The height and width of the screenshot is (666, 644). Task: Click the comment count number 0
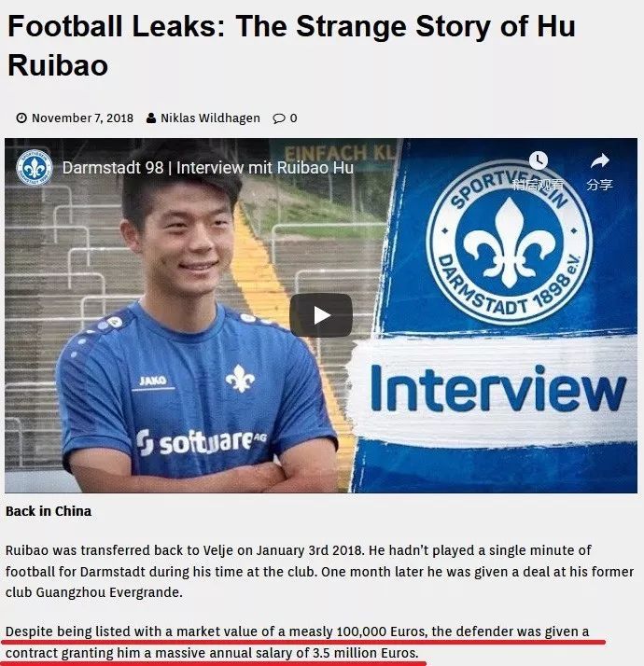[x=293, y=118]
